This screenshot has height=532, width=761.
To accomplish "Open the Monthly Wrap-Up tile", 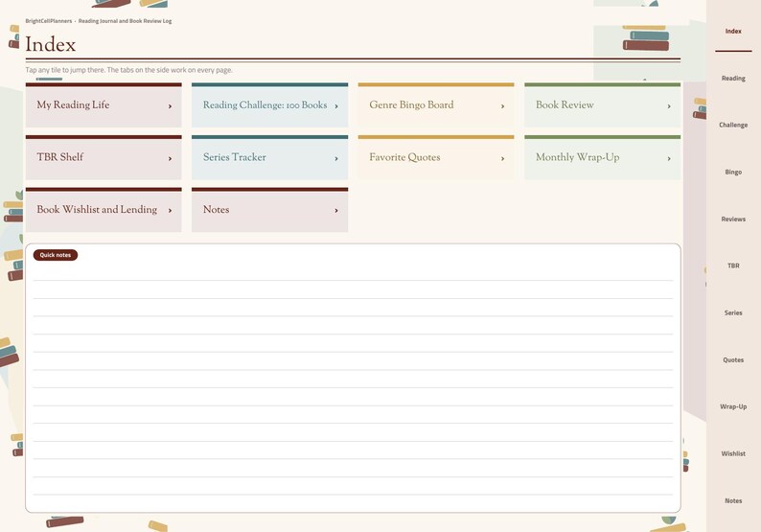I will (x=602, y=157).
